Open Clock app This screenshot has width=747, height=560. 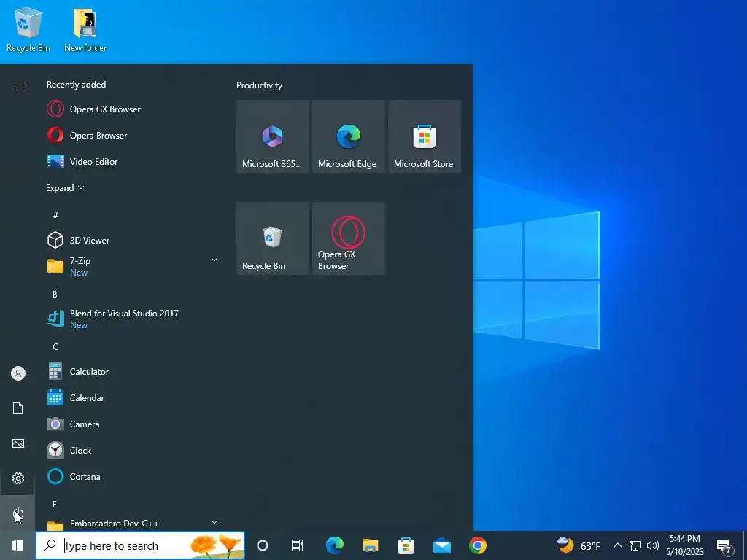click(x=133, y=450)
